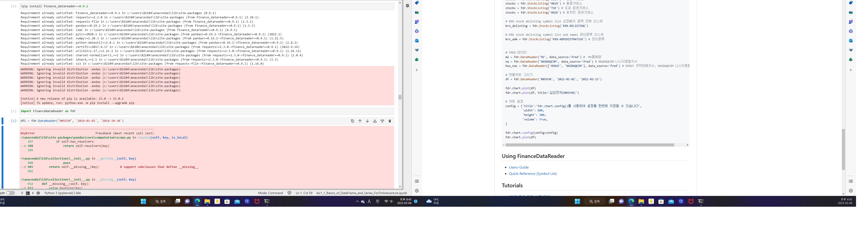Open sidebar settings gear in docs Edge window
Image resolution: width=868 pixels, height=244 pixels.
pyautogui.click(x=851, y=191)
